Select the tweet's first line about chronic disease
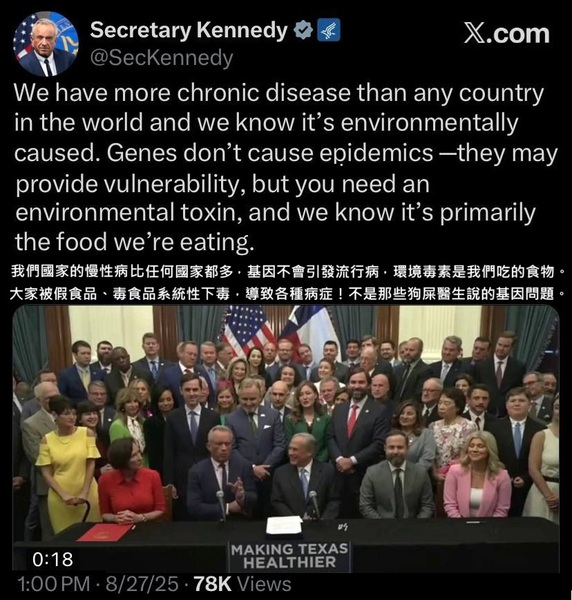572x600 pixels. [x=279, y=93]
